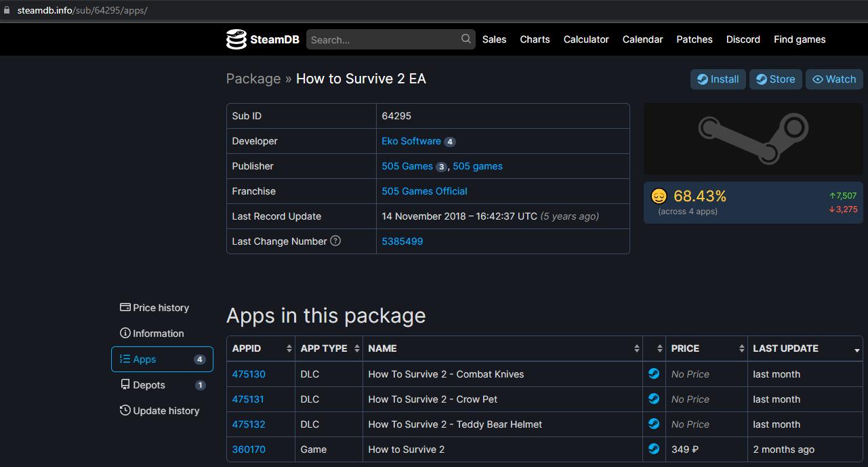Open the 505 Games Official franchise link
The image size is (868, 467).
pos(424,191)
